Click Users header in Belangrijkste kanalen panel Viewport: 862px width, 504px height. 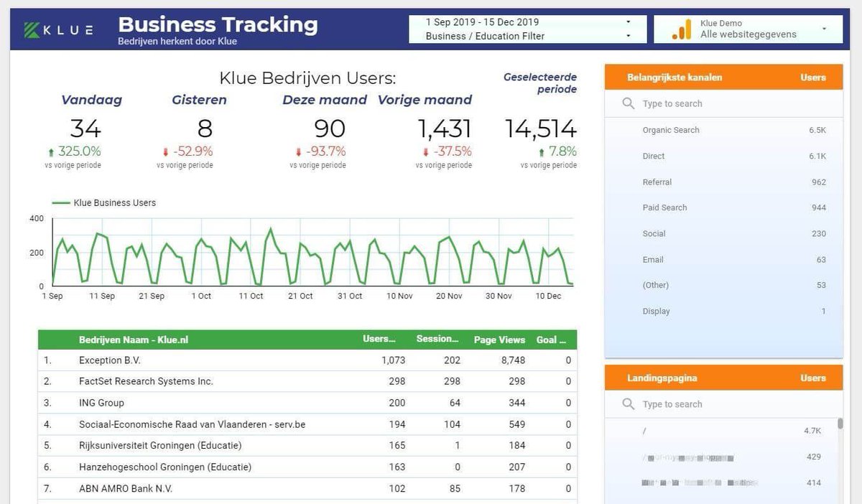813,78
